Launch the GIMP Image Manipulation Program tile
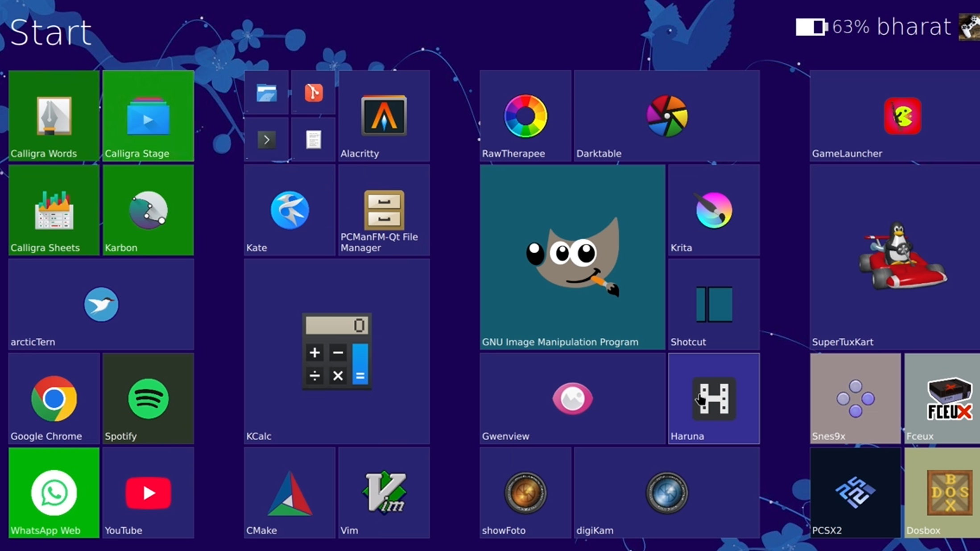Image resolution: width=980 pixels, height=551 pixels. 572,254
